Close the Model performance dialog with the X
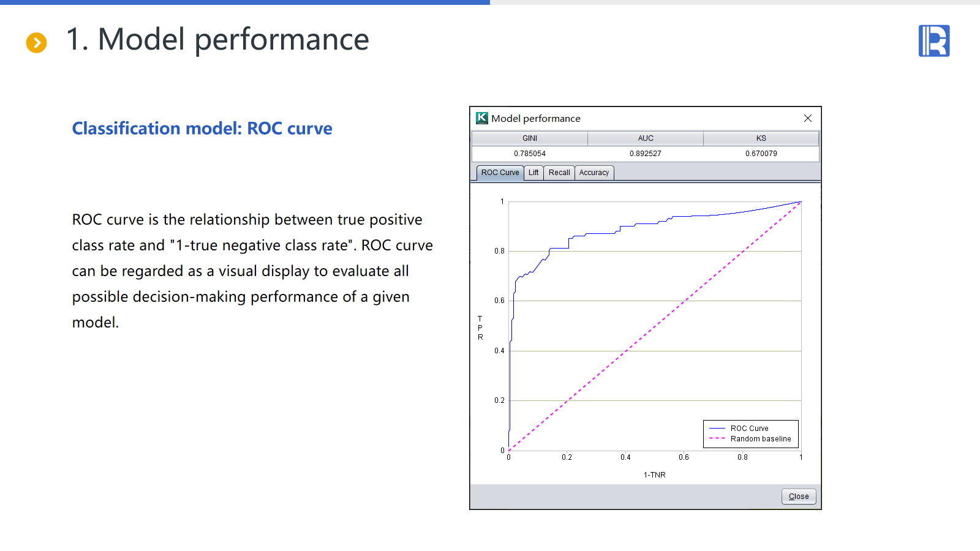This screenshot has height=551, width=980. point(807,118)
